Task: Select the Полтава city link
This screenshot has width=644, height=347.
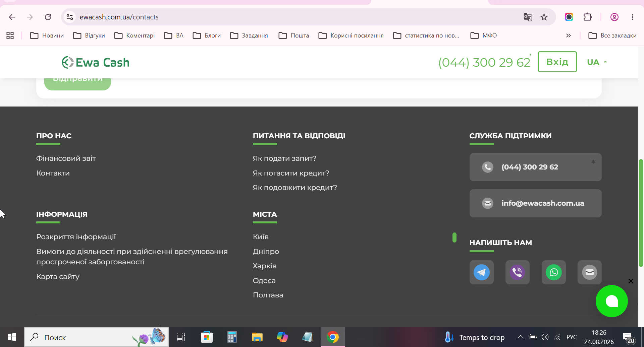Action: pyautogui.click(x=268, y=295)
